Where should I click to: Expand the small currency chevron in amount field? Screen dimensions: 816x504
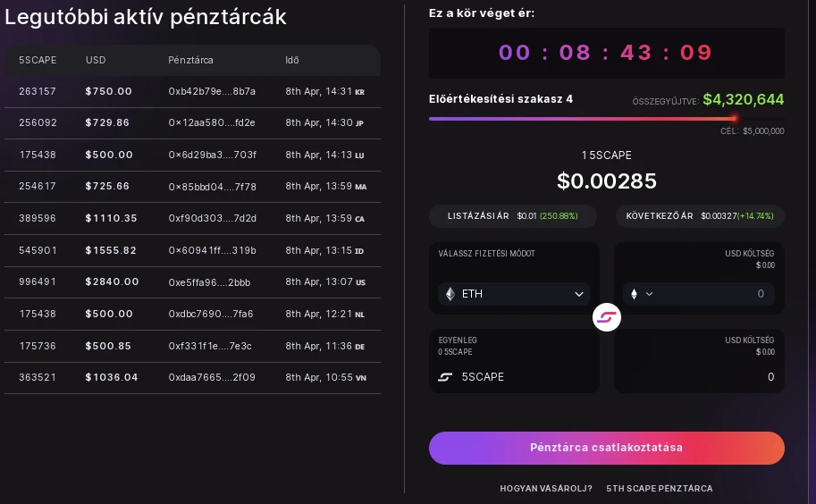pyautogui.click(x=649, y=294)
